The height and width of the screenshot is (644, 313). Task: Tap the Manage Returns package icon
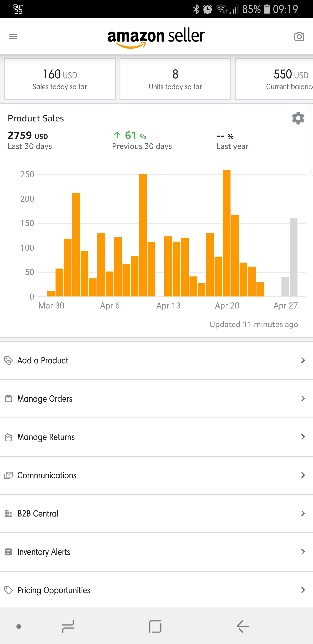[x=8, y=437]
